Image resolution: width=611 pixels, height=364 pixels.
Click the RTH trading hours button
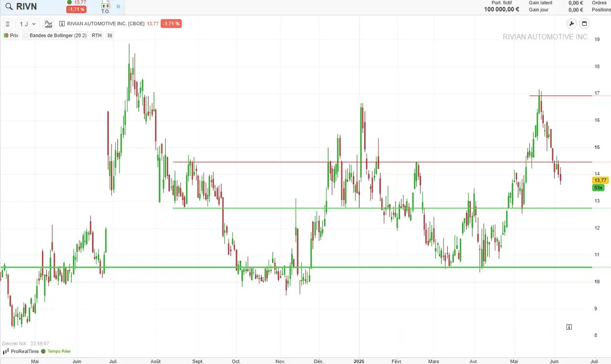coord(97,35)
